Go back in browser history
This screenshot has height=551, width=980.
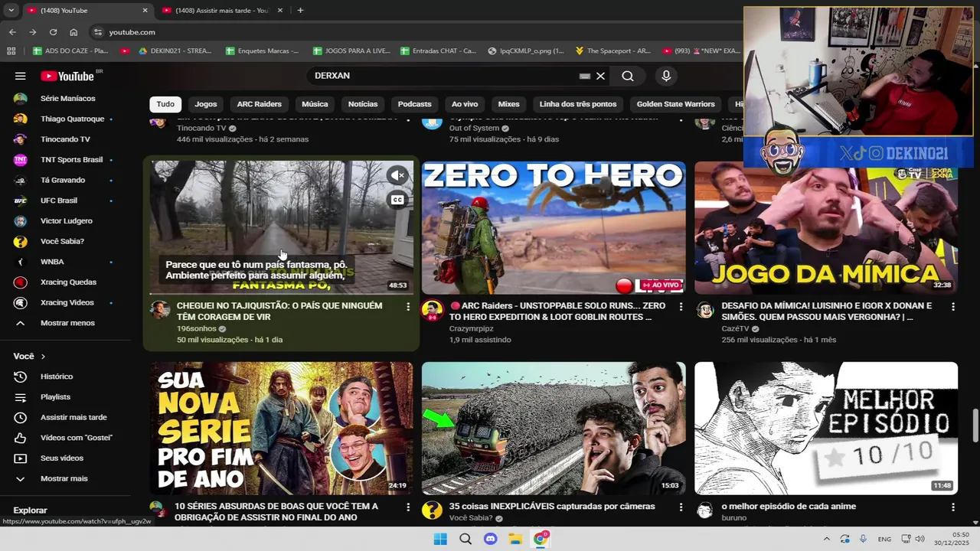pos(12,32)
